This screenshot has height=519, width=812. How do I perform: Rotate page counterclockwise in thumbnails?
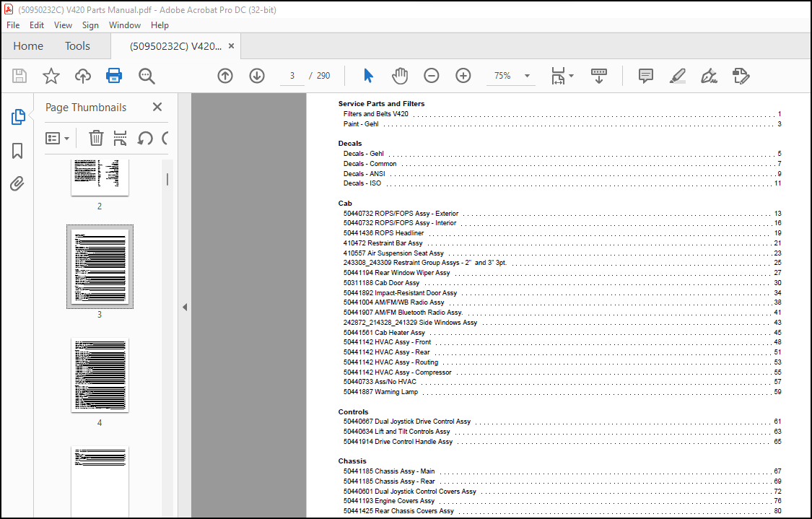pos(145,139)
